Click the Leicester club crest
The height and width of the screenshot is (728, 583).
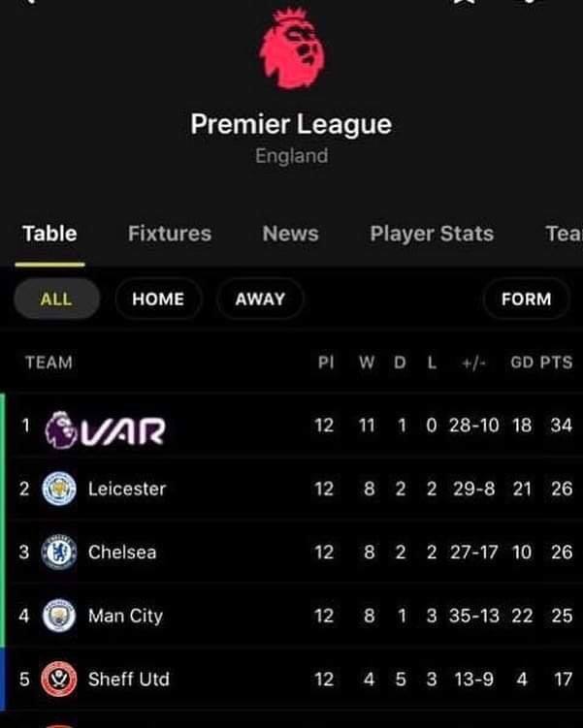pyautogui.click(x=59, y=489)
